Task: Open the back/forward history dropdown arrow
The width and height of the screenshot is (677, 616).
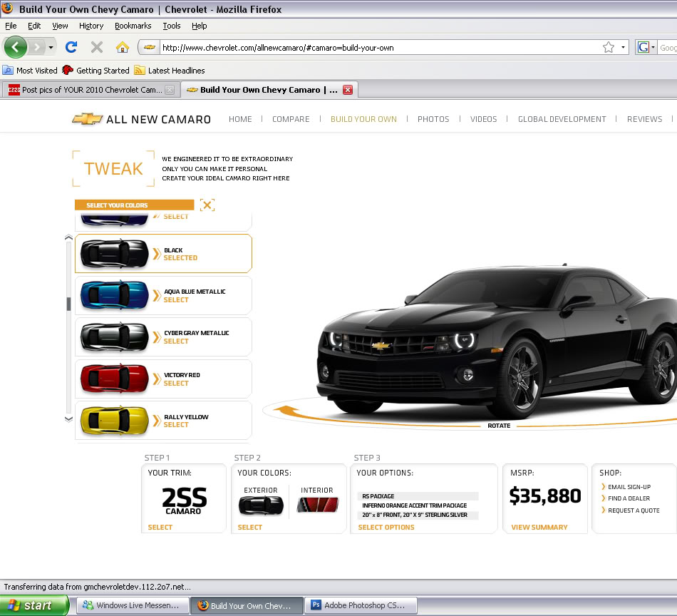Action: [51, 47]
